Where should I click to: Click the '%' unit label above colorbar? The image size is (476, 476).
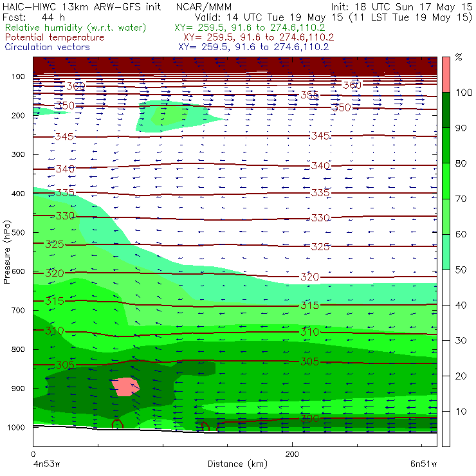(459, 57)
